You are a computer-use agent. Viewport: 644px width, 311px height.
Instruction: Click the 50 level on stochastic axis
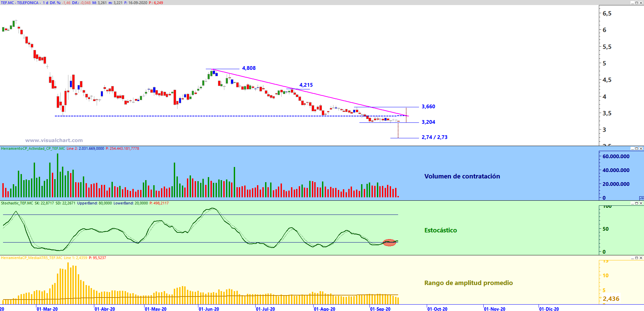[606, 229]
